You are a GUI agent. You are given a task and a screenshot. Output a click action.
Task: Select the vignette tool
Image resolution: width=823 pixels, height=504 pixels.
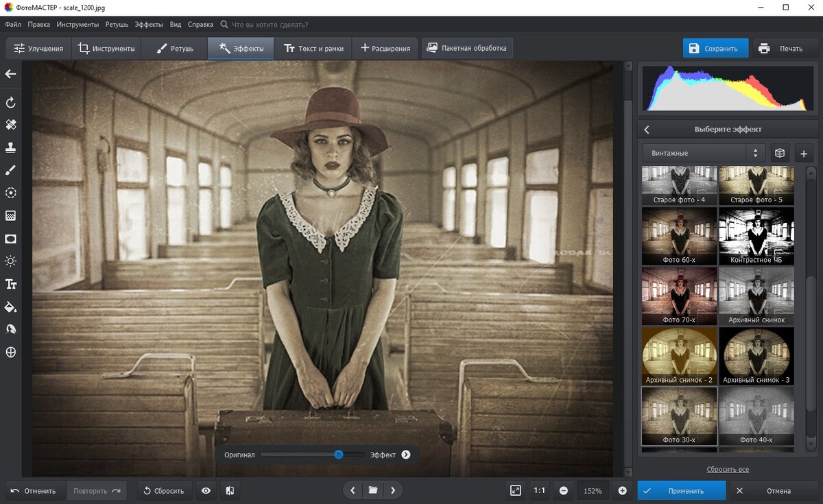click(x=10, y=239)
